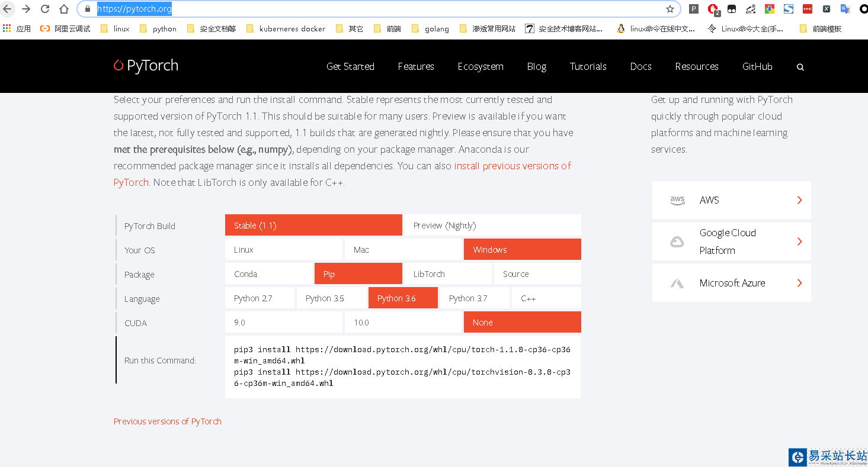The height and width of the screenshot is (467, 868).
Task: Open the AWS cloud platform card
Action: click(732, 200)
